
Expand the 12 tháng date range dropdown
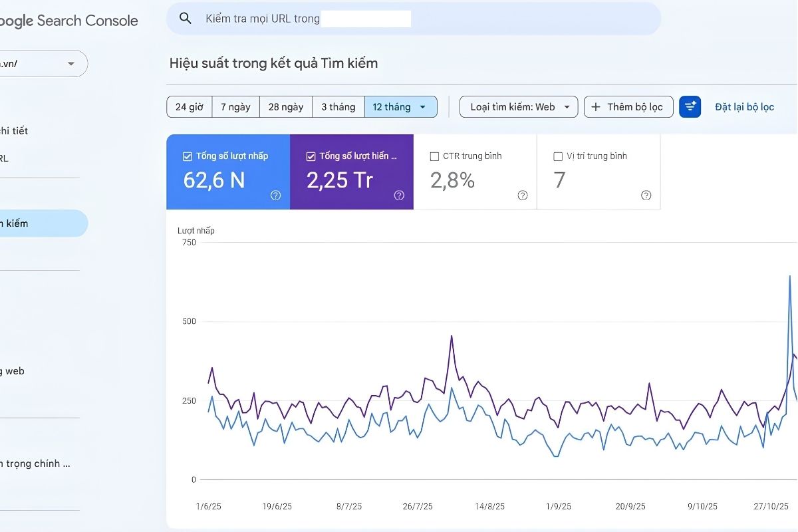[x=401, y=106]
